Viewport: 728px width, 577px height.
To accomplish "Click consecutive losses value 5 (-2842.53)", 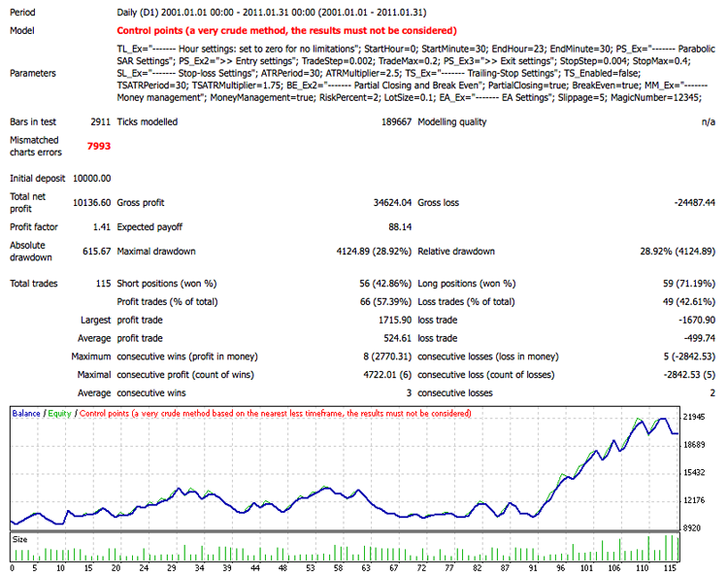I will tap(689, 356).
